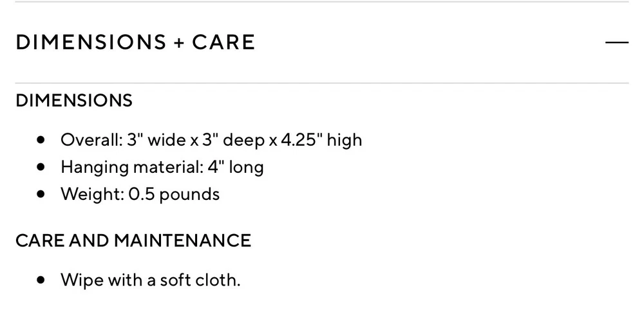644x325 pixels.
Task: Click the CARE AND MAINTENANCE subheading
Action: coord(133,241)
